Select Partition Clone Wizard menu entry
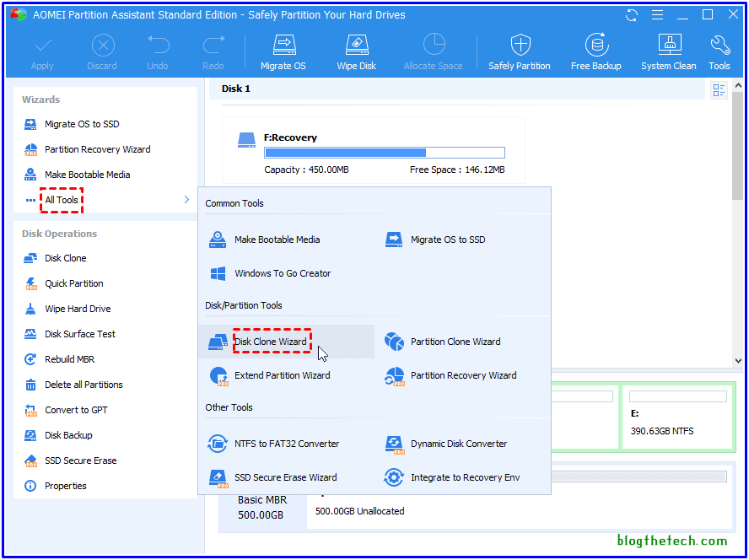Viewport: 749px width, 560px height. point(455,342)
